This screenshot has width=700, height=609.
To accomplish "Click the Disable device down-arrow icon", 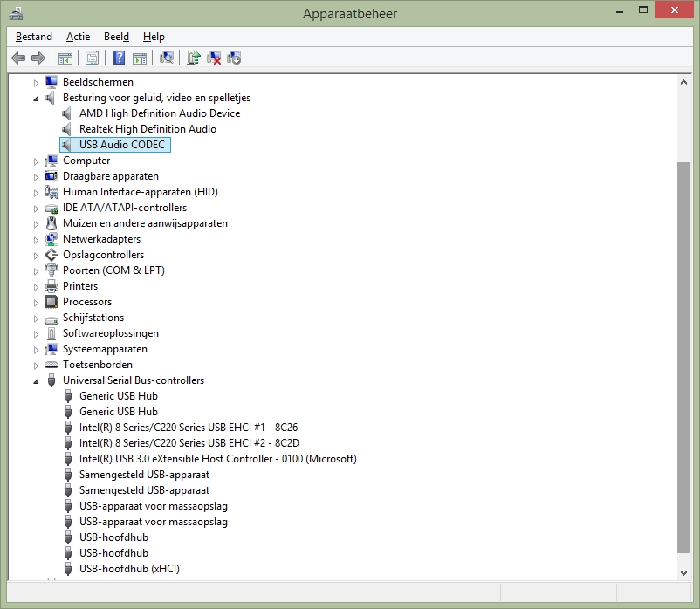I will [x=234, y=58].
